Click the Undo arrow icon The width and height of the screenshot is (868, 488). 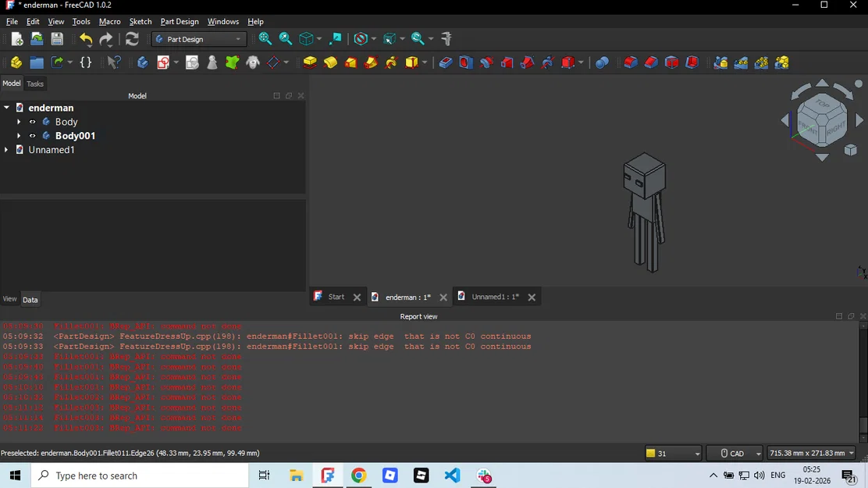[86, 39]
